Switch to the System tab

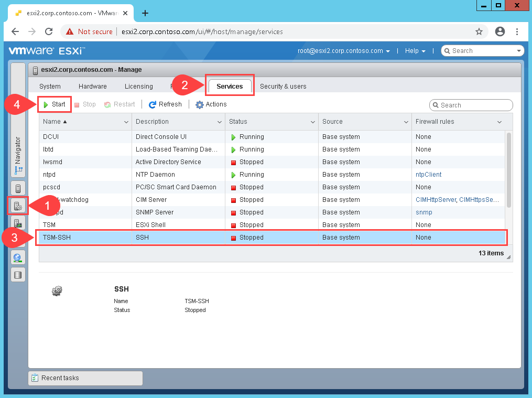pyautogui.click(x=50, y=87)
